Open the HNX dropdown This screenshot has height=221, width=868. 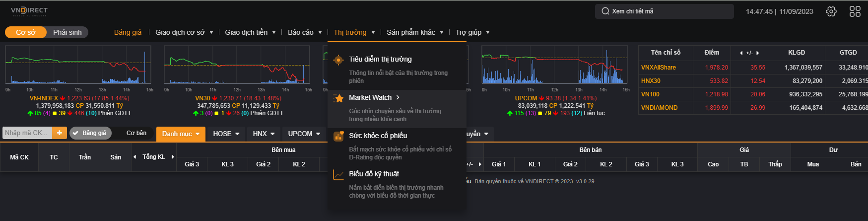point(264,134)
